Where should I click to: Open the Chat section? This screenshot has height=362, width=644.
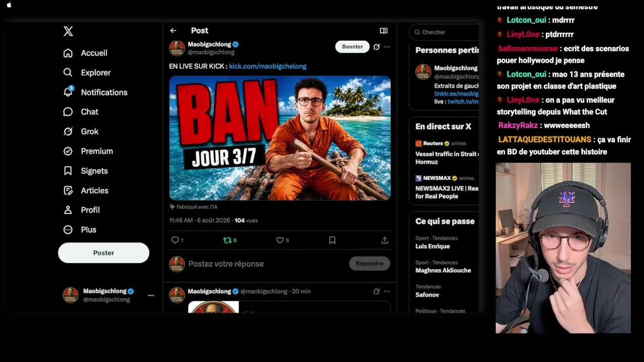(x=81, y=112)
